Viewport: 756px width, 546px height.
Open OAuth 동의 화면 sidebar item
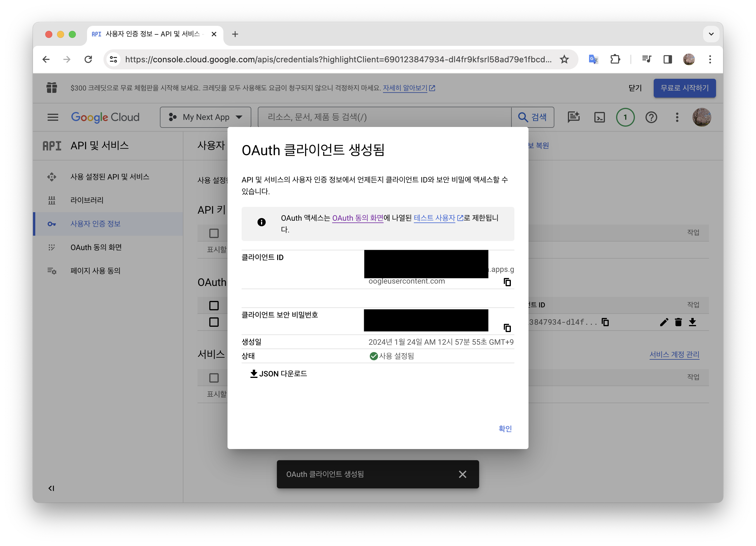click(x=96, y=247)
